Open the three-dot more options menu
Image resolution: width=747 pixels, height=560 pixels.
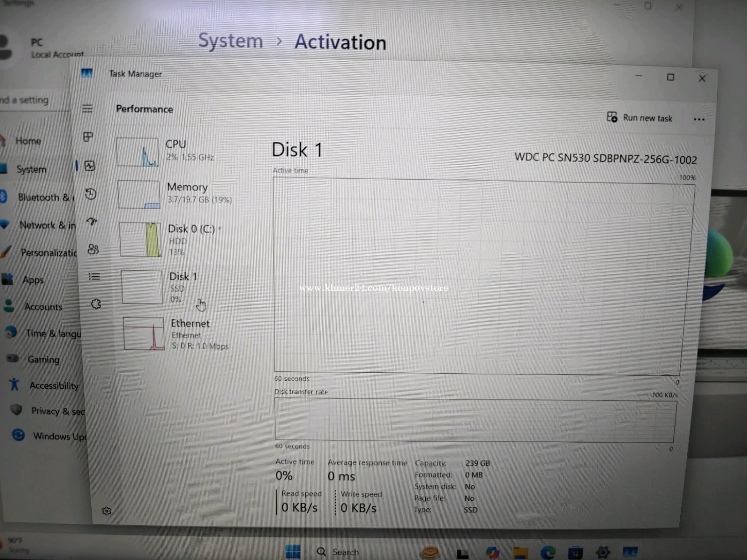pyautogui.click(x=699, y=119)
